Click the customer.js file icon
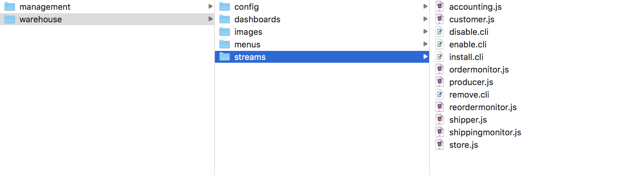The width and height of the screenshot is (644, 175). [440, 19]
